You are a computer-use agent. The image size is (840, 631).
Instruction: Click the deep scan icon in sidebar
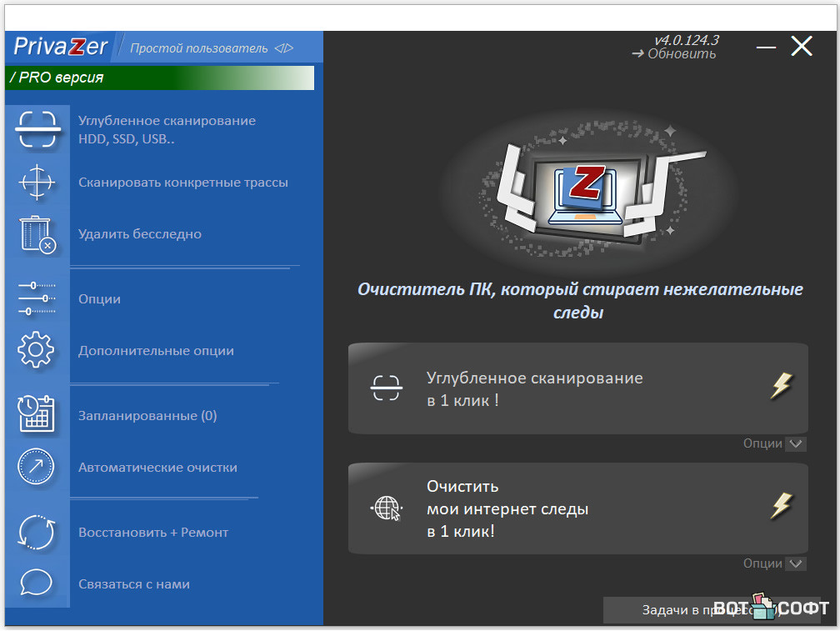pyautogui.click(x=37, y=129)
